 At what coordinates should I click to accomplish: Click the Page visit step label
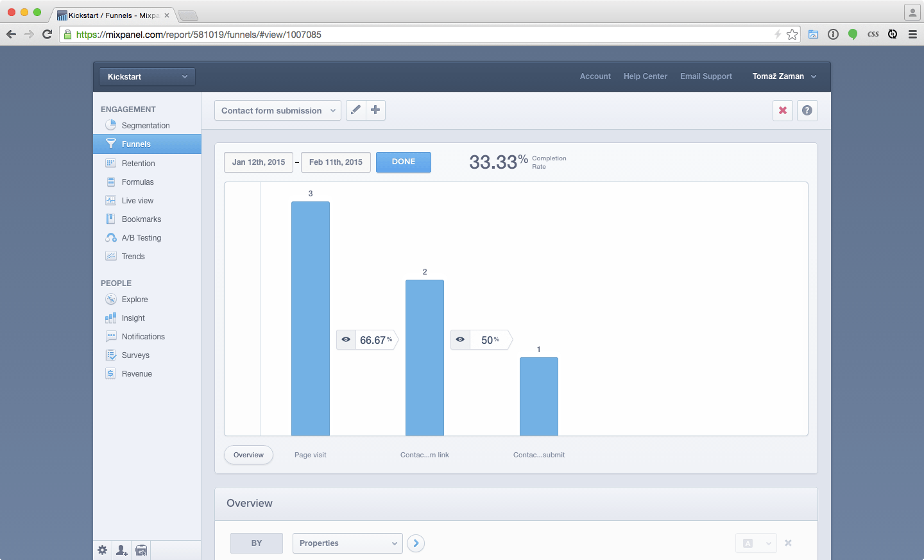pyautogui.click(x=311, y=455)
